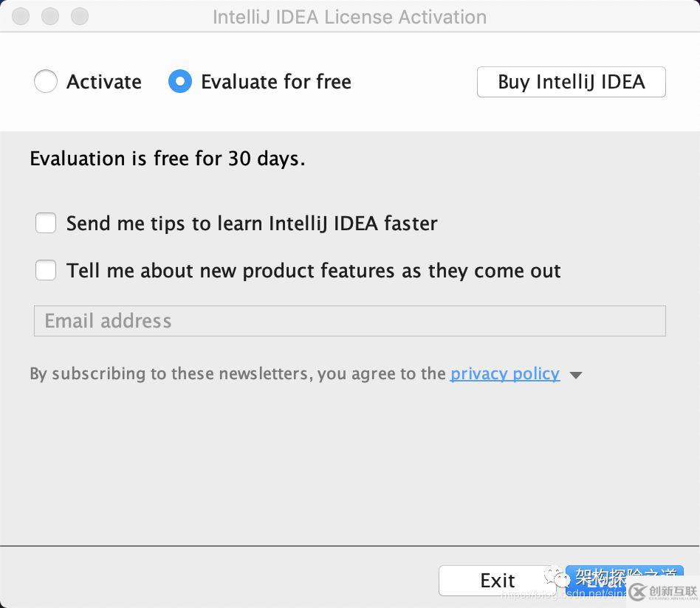
Task: Open the privacy policy link
Action: [x=505, y=373]
